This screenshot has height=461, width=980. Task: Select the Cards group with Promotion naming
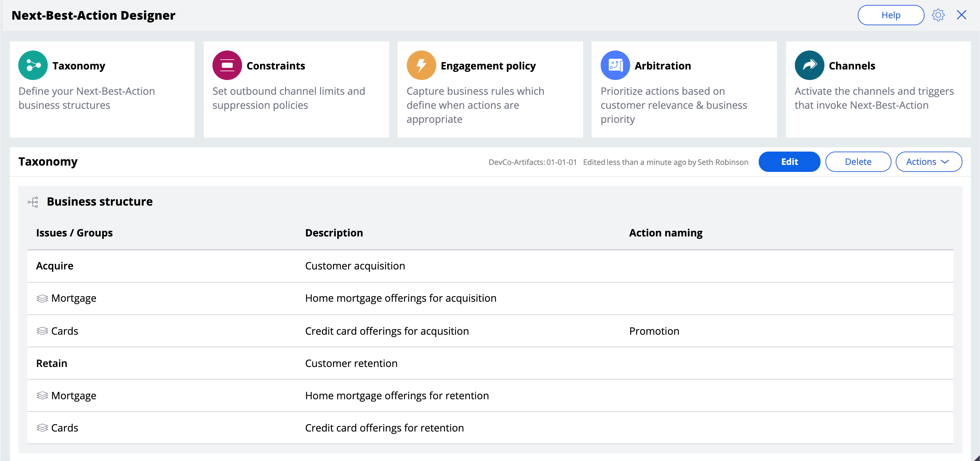(x=65, y=331)
